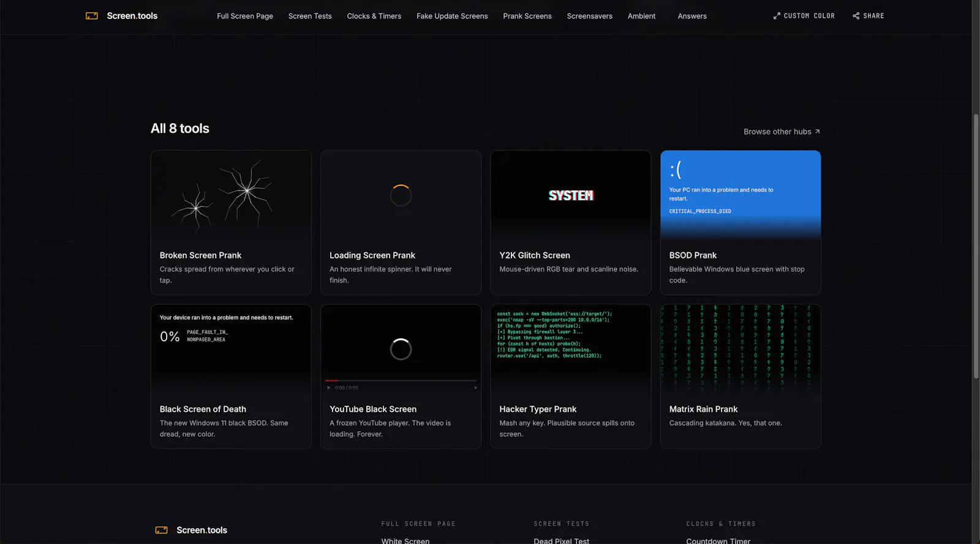Viewport: 980px width, 544px height.
Task: Open the Matrix Rain Prank thumbnail
Action: click(741, 349)
